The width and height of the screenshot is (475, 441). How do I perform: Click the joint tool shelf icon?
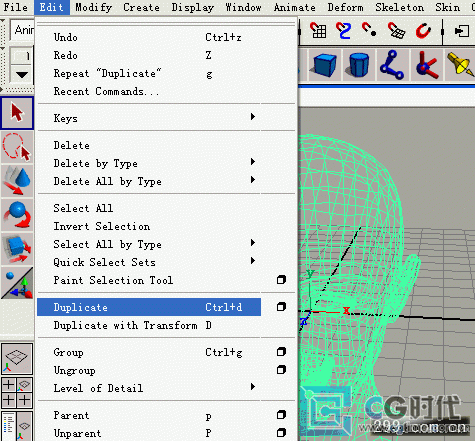tap(393, 65)
